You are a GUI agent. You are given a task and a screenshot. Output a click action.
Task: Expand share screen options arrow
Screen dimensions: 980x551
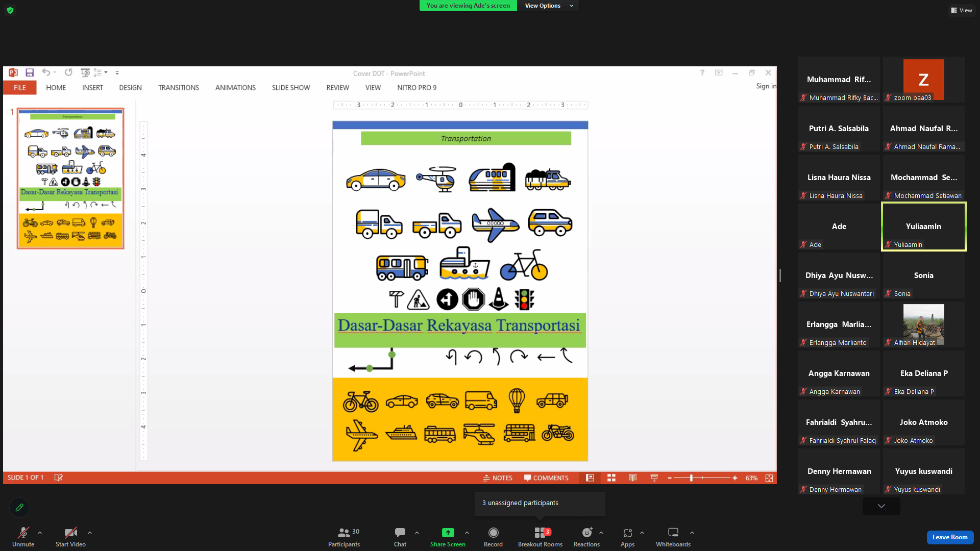(467, 533)
